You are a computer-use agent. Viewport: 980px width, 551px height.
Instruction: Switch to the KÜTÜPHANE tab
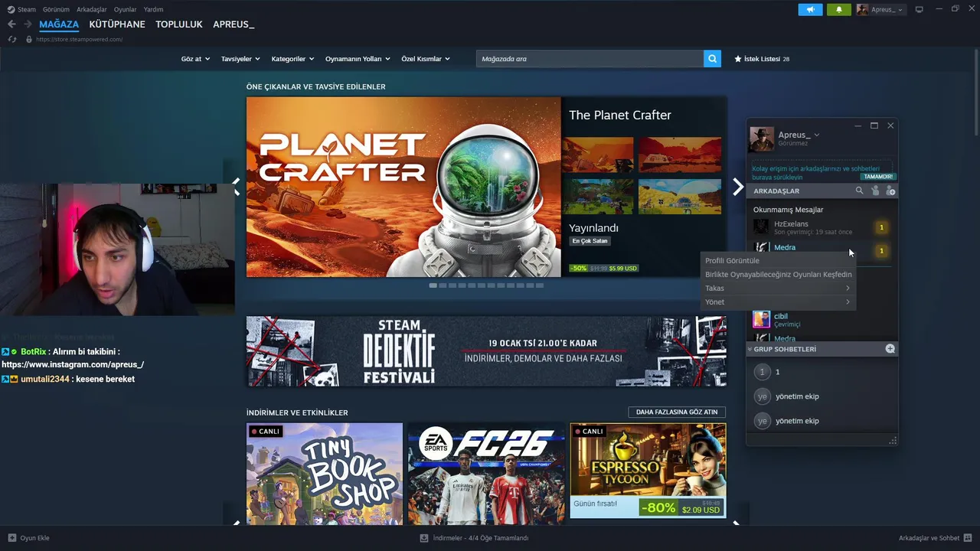point(117,24)
